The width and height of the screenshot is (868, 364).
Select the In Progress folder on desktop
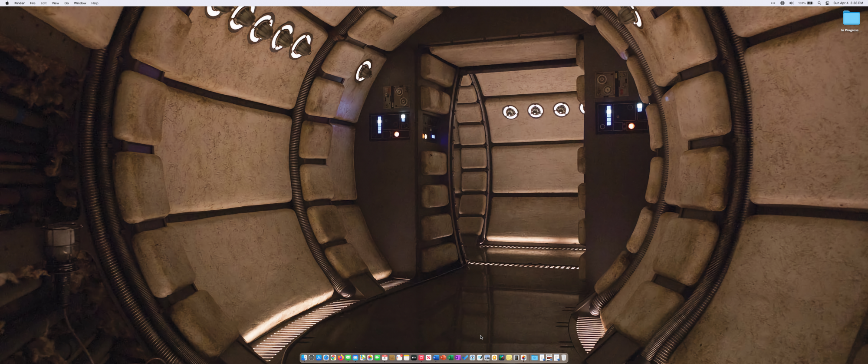point(851,21)
